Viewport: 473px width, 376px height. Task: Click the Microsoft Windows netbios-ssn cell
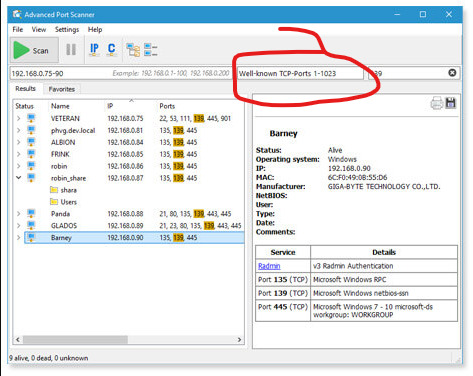[384, 293]
